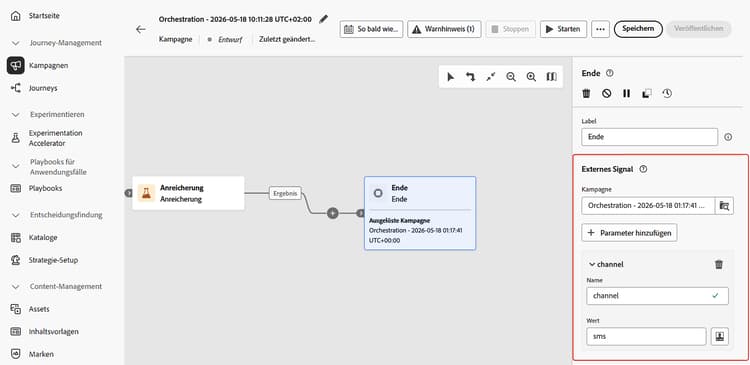Click the campaign search icon beside Kampagne field
This screenshot has height=365, width=750.
[x=724, y=206]
